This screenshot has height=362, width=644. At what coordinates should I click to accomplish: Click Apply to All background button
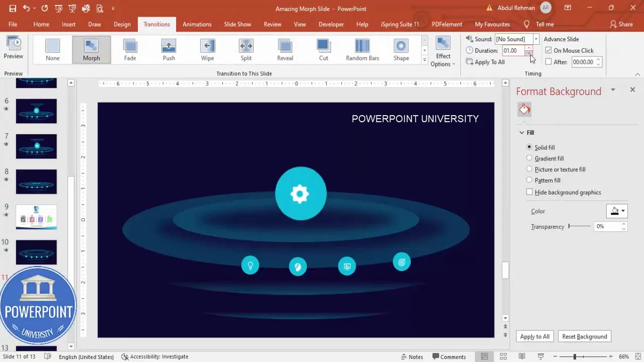pyautogui.click(x=535, y=336)
